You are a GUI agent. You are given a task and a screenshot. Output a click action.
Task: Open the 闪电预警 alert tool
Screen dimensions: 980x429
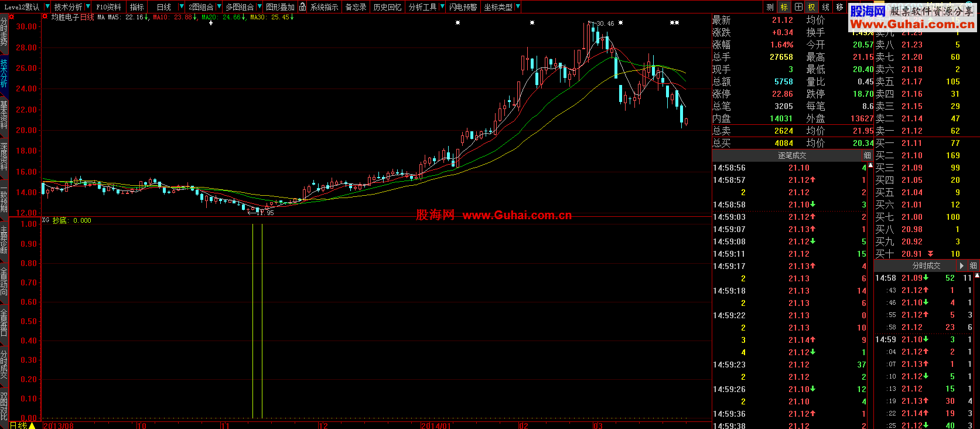click(x=463, y=7)
